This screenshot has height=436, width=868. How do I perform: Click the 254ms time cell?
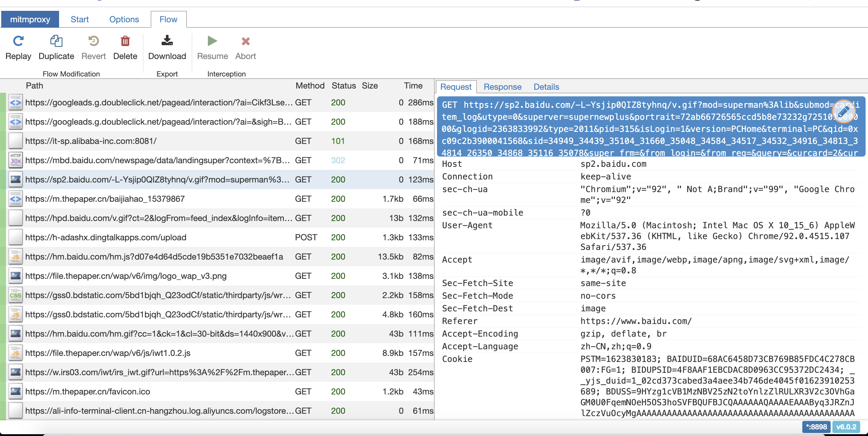(420, 372)
